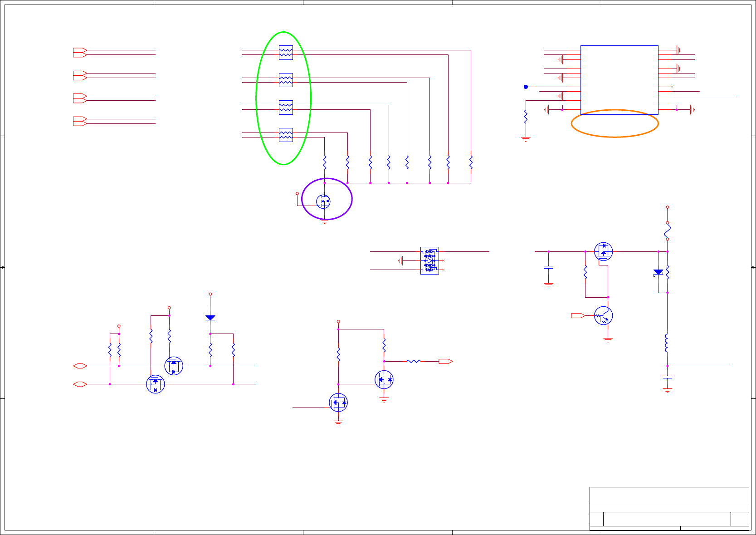Select the MOSFET on the upper bidirectional line
Screen dimensions: 756x535
coord(174,366)
